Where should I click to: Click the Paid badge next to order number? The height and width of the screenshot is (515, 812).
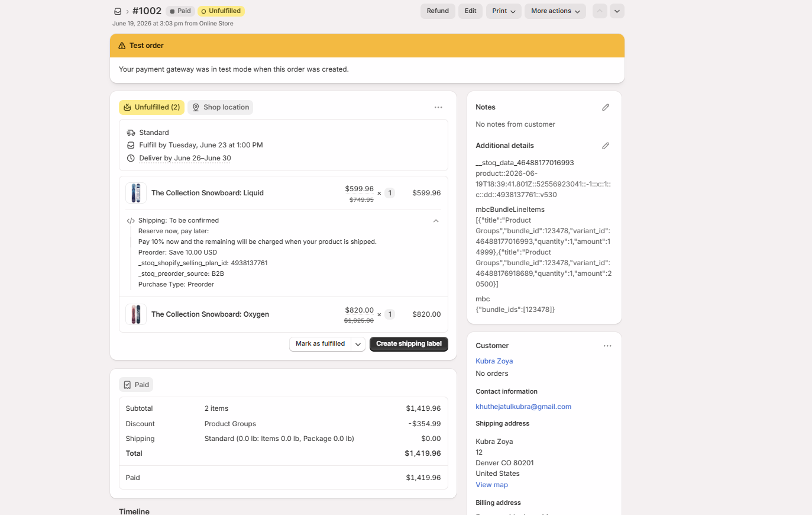[180, 11]
